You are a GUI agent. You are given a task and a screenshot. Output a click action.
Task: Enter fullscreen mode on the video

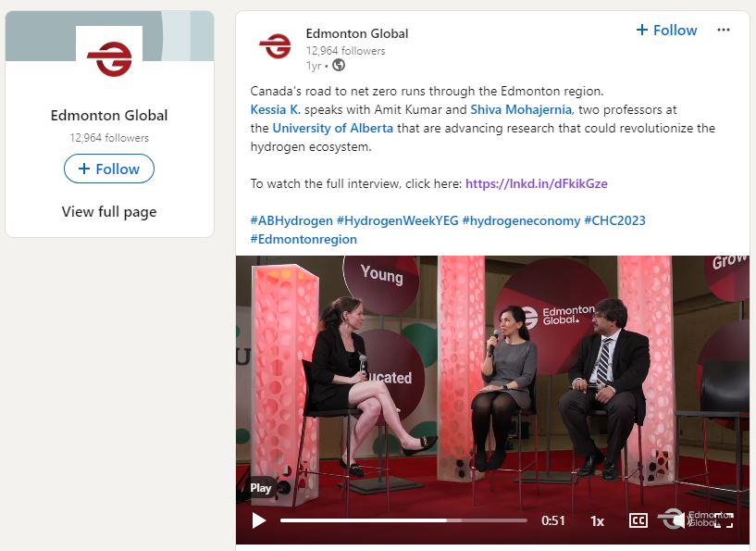(725, 520)
